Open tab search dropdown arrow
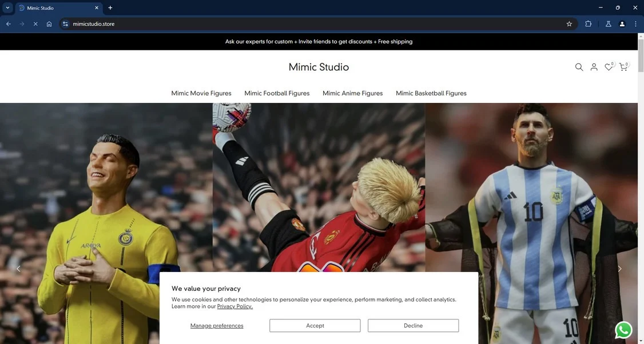This screenshot has height=344, width=644. (x=7, y=8)
